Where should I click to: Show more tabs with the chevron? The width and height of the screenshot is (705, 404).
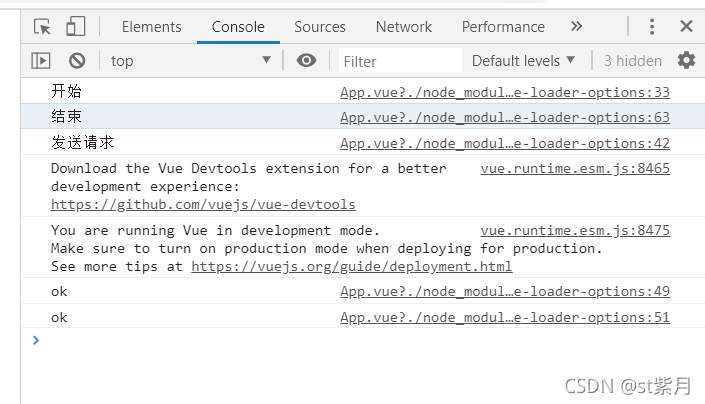(576, 27)
